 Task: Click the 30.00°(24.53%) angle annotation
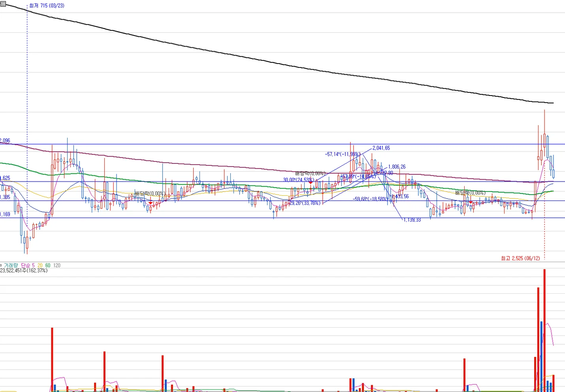click(298, 180)
